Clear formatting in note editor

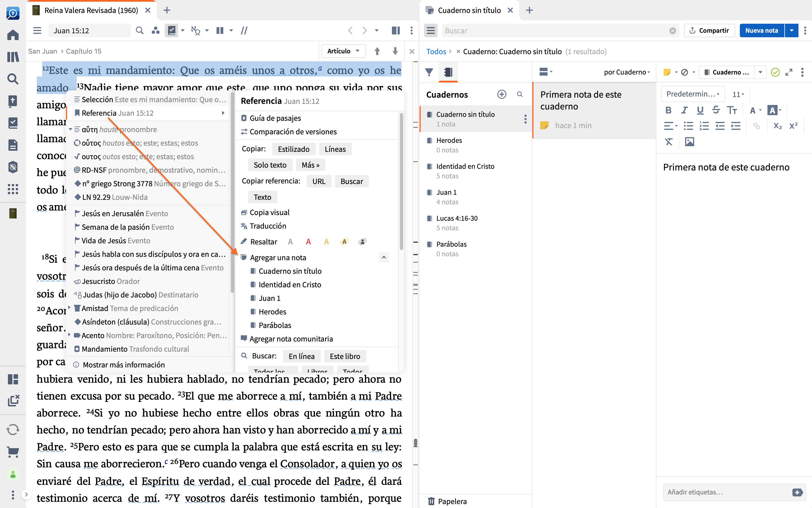coord(669,142)
